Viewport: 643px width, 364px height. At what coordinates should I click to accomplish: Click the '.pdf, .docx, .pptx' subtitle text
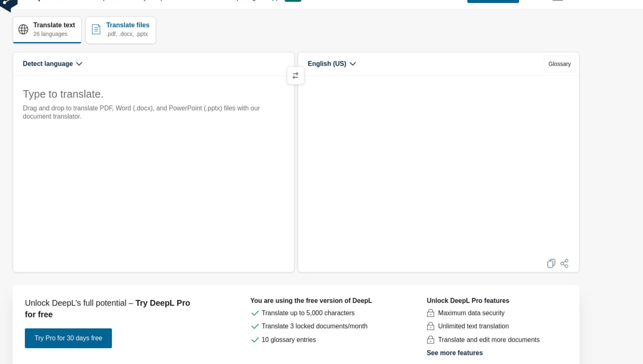(x=127, y=34)
